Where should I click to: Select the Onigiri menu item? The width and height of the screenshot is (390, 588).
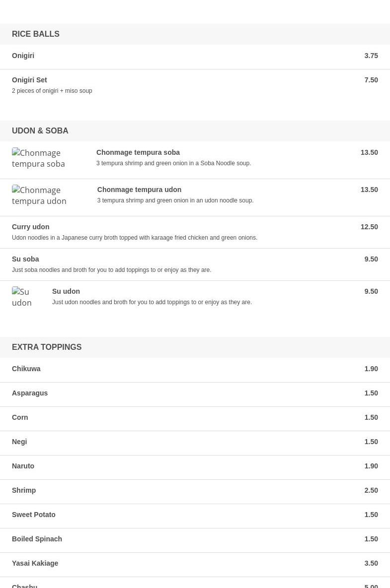(x=23, y=56)
